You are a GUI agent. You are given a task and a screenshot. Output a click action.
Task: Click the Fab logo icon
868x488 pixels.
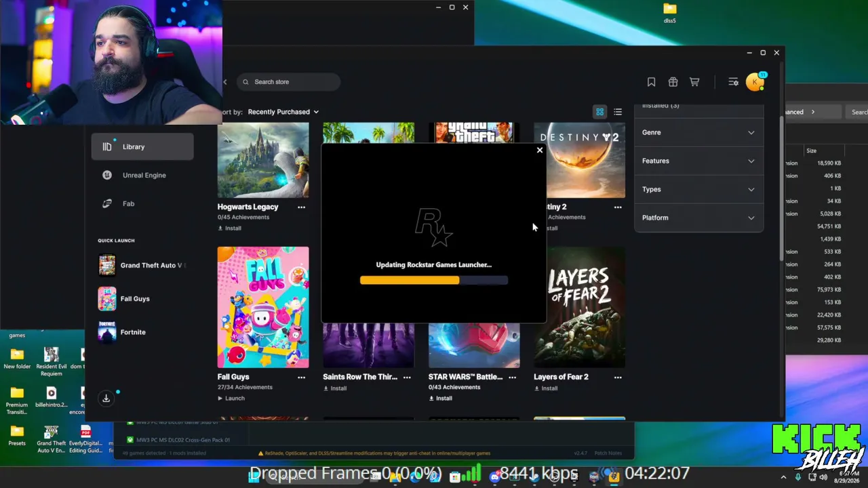[x=106, y=203]
